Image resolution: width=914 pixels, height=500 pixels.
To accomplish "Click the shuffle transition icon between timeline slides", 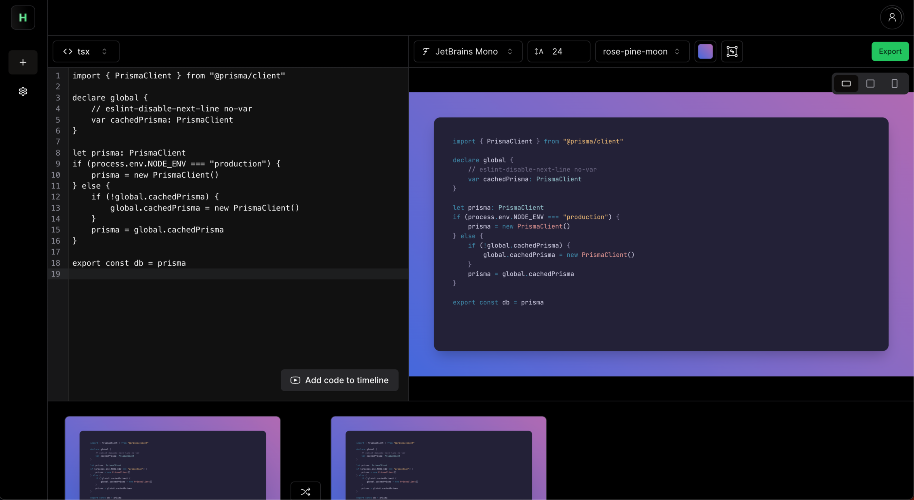I will (x=305, y=491).
